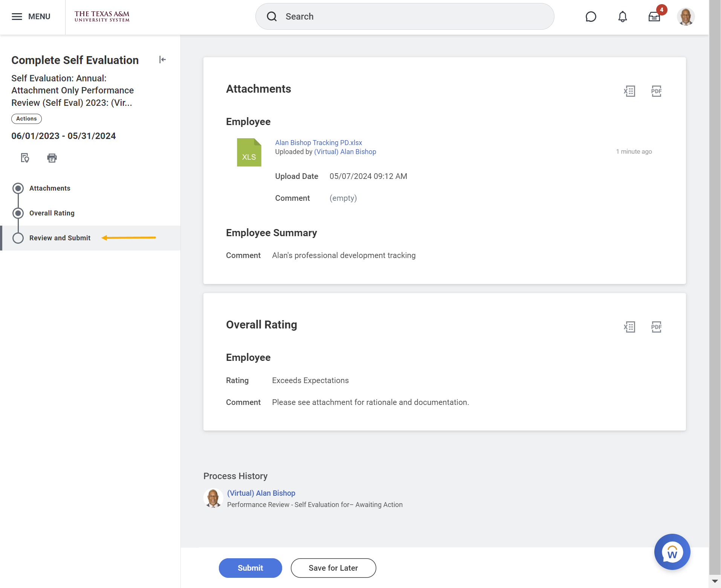Viewport: 721px width, 588px height.
Task: Export Attachments section to PDF
Action: tap(656, 91)
